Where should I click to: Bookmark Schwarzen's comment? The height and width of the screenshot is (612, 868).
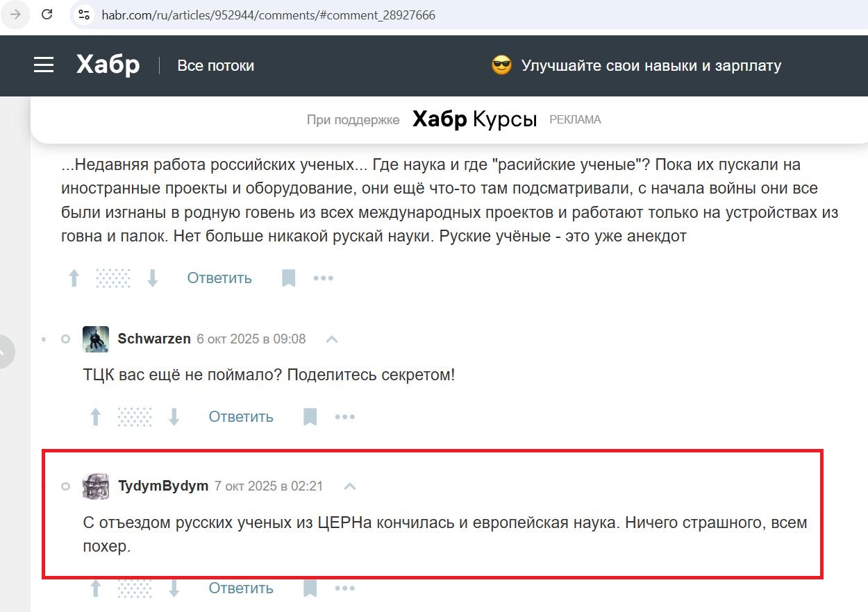(310, 416)
